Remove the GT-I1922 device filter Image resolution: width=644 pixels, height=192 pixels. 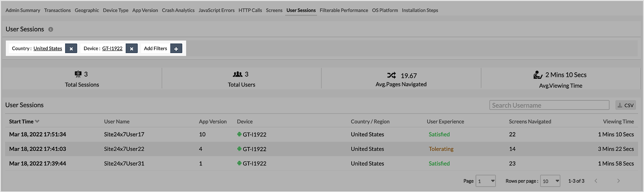coord(132,49)
